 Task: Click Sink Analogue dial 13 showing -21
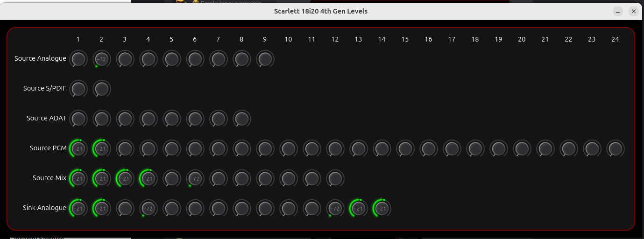point(358,208)
